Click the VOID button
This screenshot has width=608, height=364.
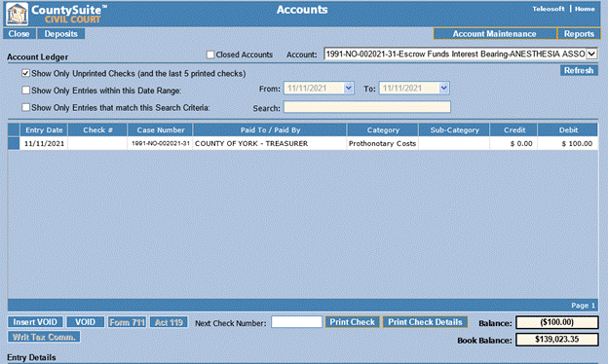[86, 322]
